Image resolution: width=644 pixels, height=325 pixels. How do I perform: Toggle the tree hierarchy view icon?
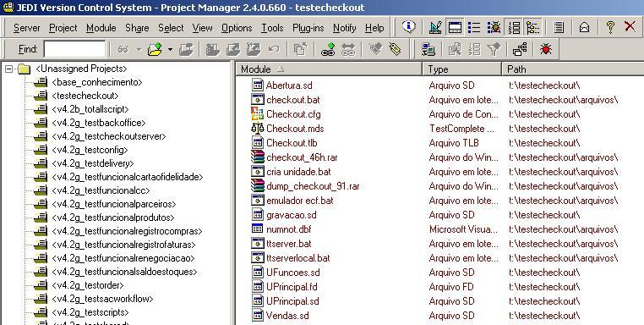pyautogui.click(x=533, y=28)
